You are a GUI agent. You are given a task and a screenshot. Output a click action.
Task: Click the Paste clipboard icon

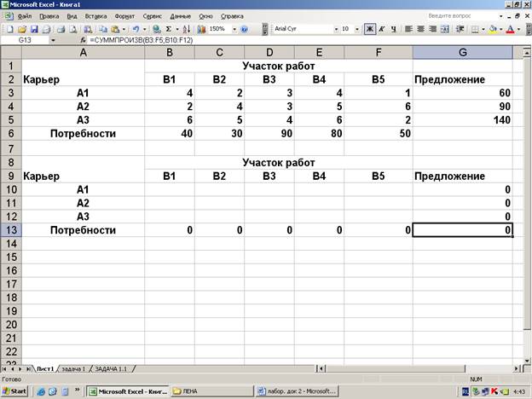pyautogui.click(x=115, y=30)
